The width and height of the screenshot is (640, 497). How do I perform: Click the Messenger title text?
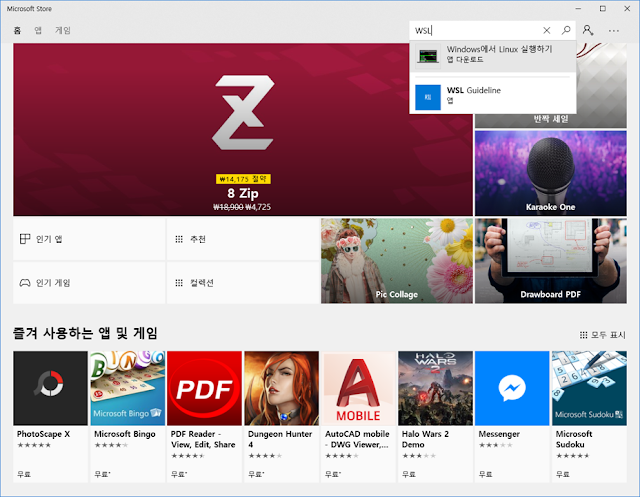499,434
